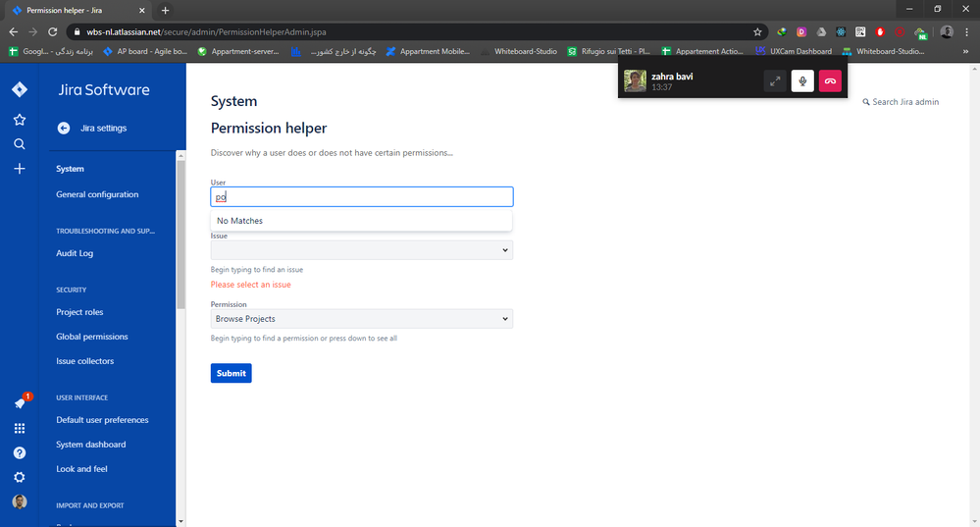Click the site lock icon in address bar
The width and height of the screenshot is (980, 527).
tap(77, 31)
